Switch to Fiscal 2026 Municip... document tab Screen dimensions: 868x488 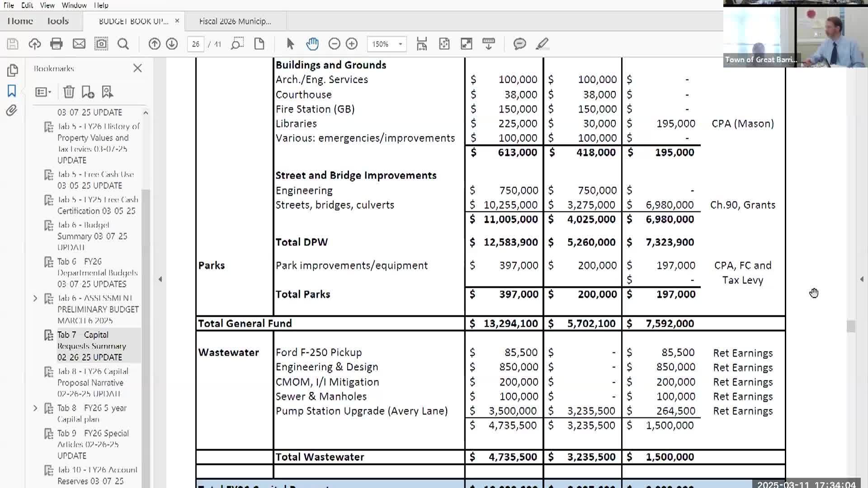[x=235, y=21]
